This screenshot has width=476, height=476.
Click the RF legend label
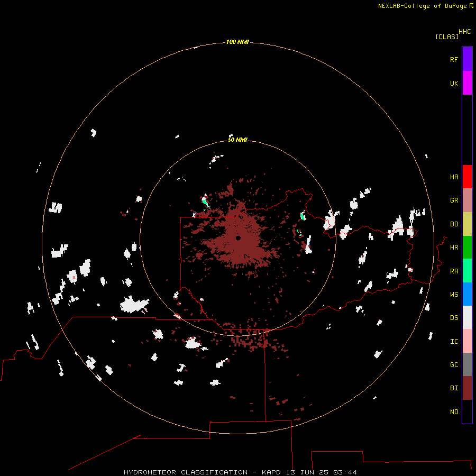coord(454,59)
